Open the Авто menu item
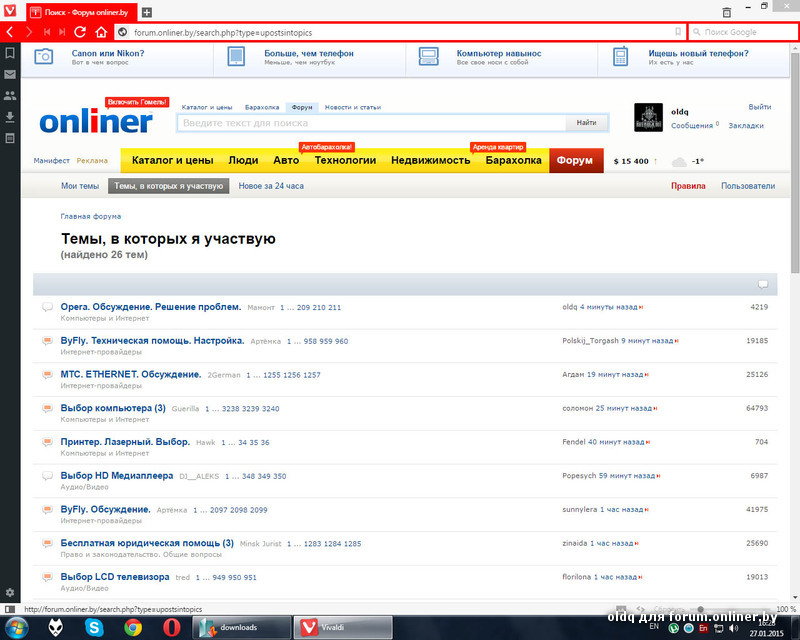The width and height of the screenshot is (800, 640). pos(286,160)
